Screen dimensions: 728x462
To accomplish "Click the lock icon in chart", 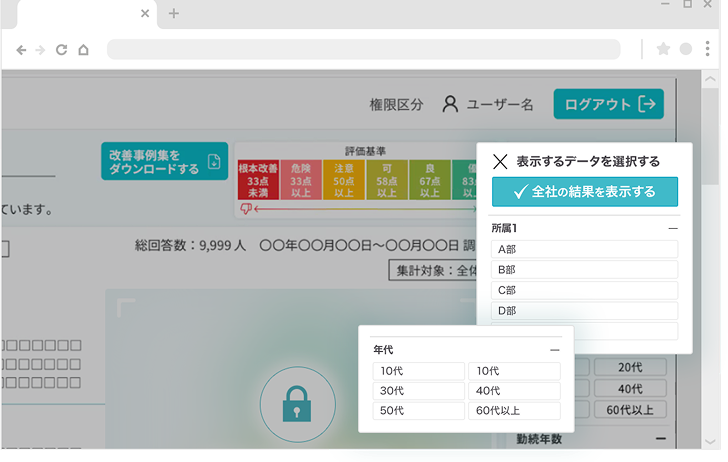I will pyautogui.click(x=297, y=404).
